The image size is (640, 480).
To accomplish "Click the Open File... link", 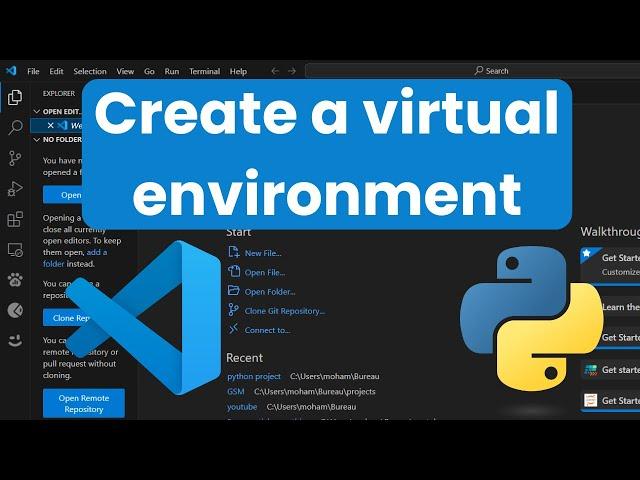I will 265,272.
